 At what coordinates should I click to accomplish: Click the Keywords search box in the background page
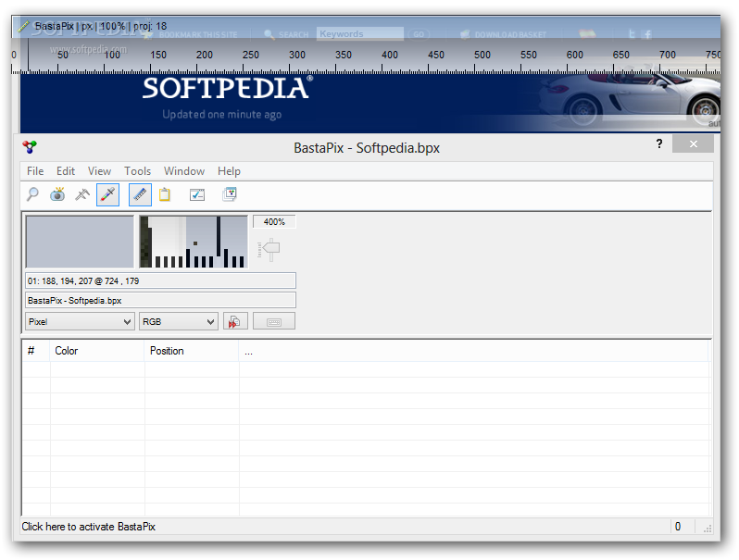coord(360,34)
